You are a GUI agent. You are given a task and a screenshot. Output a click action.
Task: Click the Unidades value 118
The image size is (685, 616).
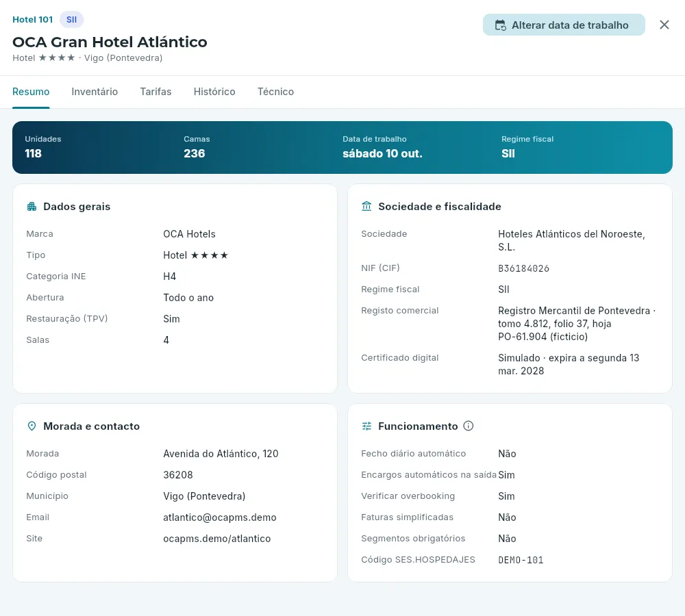click(33, 154)
